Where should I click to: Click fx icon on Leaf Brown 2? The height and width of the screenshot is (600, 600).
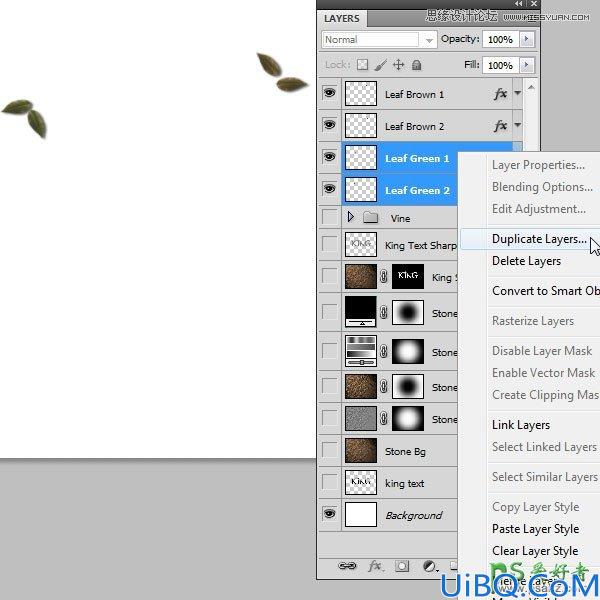click(x=501, y=126)
